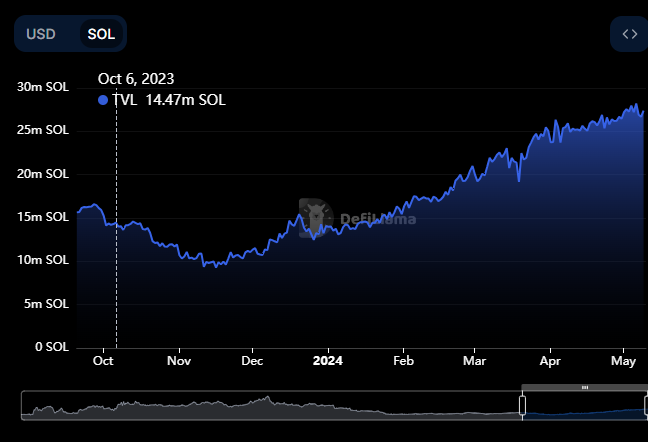Click the selected blue range window

585,405
